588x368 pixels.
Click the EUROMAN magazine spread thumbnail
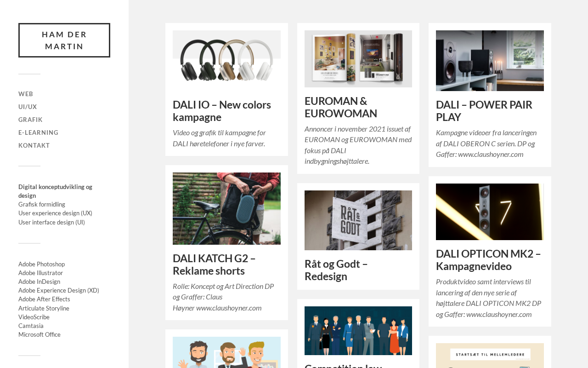click(x=358, y=59)
